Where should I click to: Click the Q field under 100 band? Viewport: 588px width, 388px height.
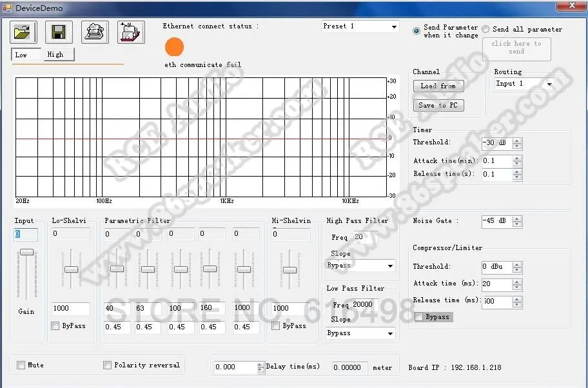[181, 327]
